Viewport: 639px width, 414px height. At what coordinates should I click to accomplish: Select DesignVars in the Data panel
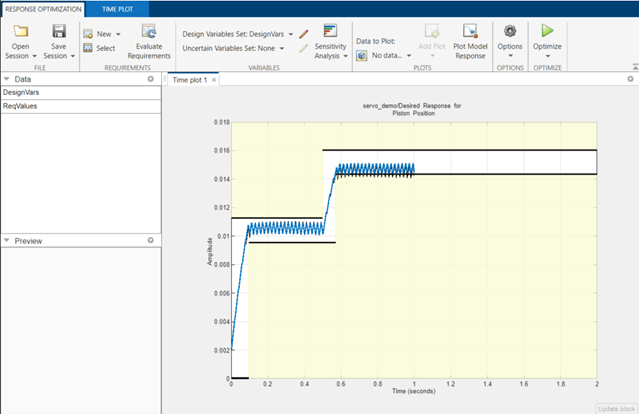tap(22, 92)
